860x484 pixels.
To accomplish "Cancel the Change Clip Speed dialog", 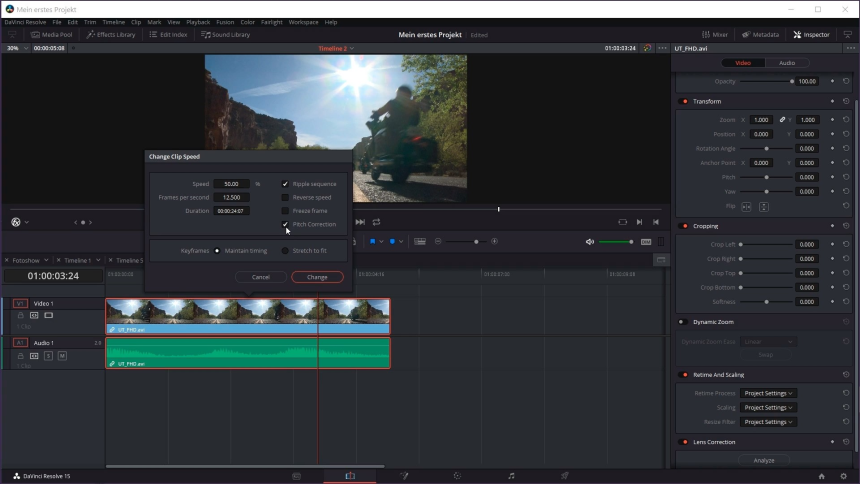I will (261, 277).
